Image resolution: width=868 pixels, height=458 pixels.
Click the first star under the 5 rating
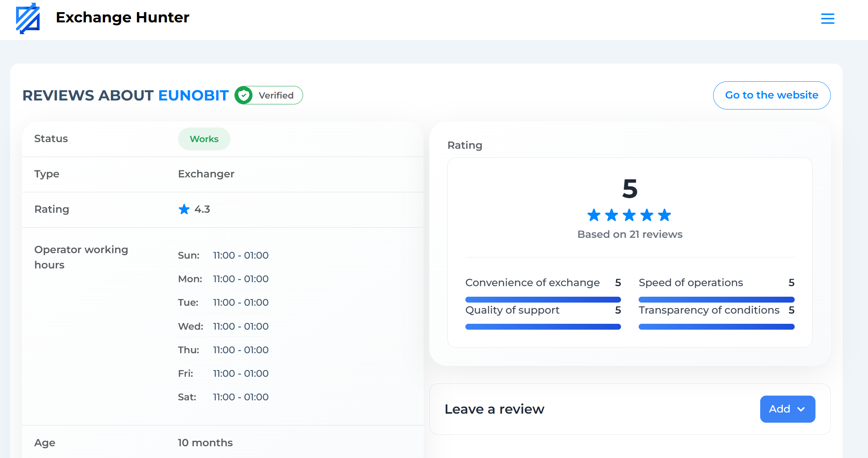pos(594,215)
